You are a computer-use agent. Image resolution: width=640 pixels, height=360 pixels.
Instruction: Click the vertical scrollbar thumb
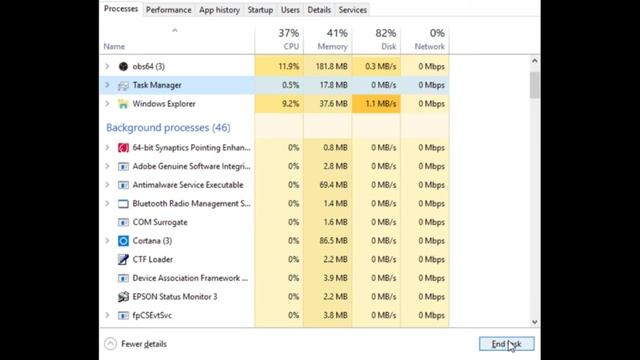point(535,85)
